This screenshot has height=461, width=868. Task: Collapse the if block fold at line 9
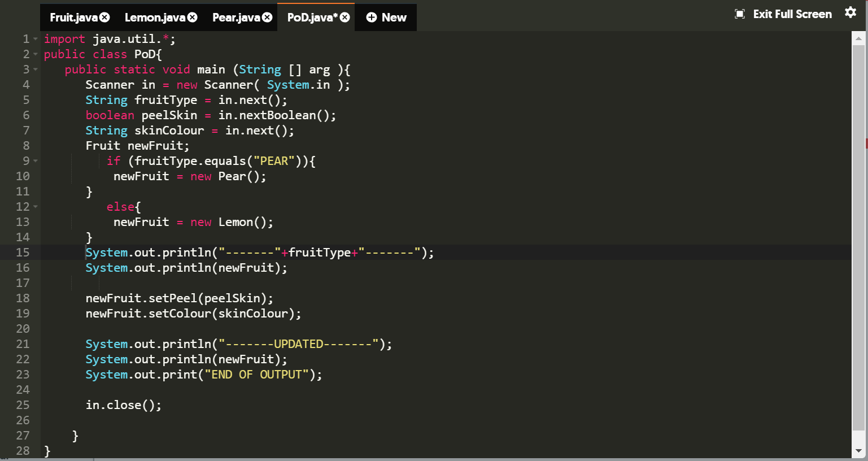click(36, 161)
